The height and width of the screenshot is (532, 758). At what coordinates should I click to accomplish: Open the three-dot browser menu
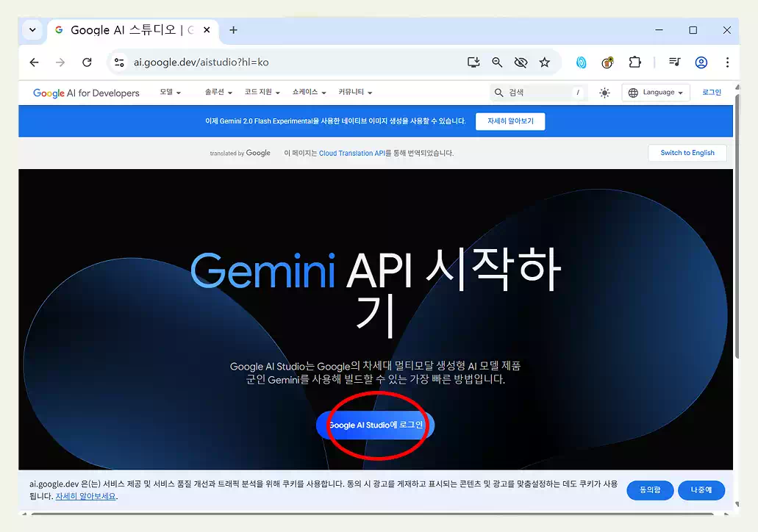(727, 62)
